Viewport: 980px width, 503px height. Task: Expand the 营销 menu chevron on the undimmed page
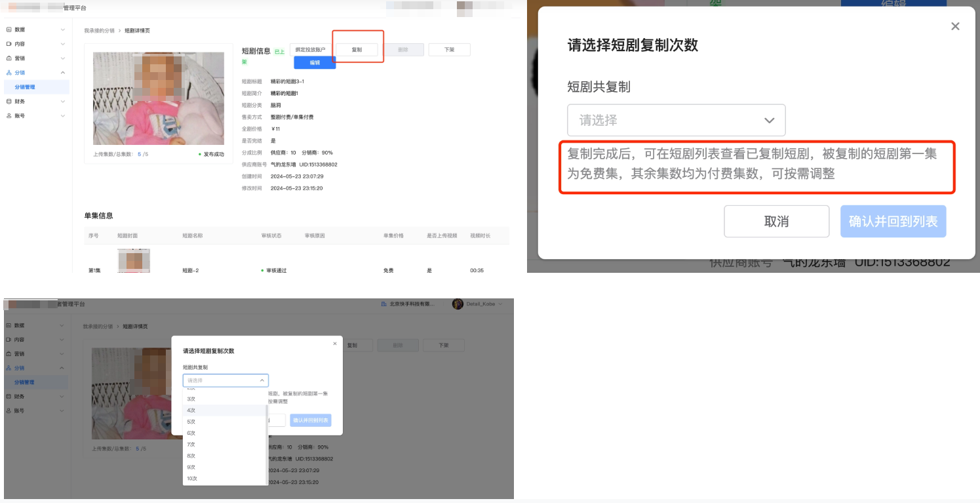tap(63, 58)
